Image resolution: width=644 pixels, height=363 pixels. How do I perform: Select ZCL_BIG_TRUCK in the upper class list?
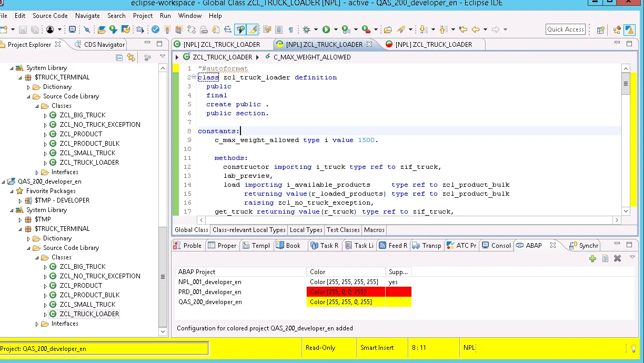(x=83, y=115)
